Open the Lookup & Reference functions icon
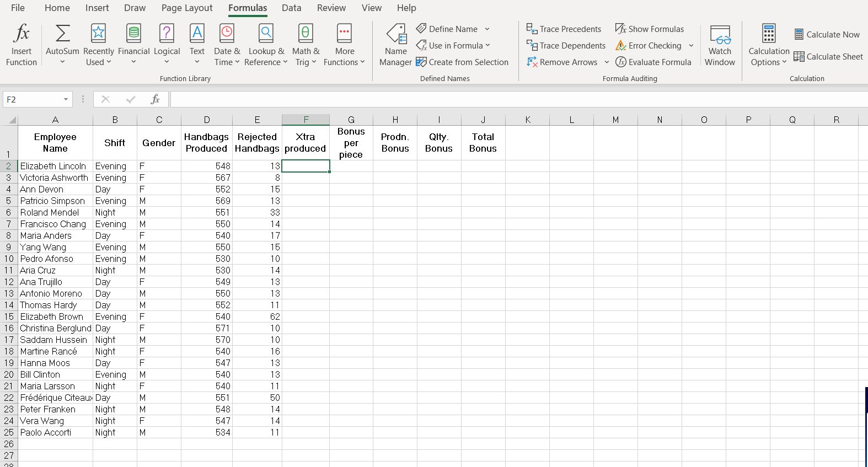Image resolution: width=868 pixels, height=467 pixels. [x=266, y=33]
